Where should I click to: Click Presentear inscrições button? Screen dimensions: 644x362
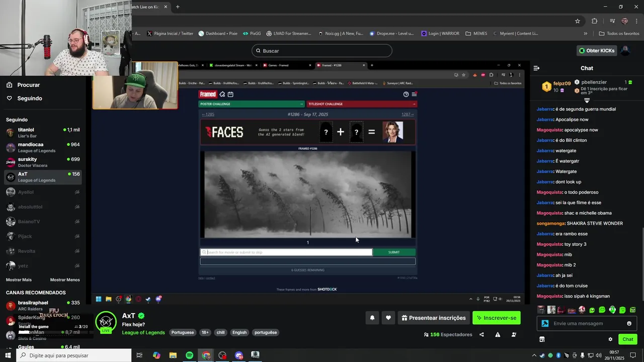pyautogui.click(x=433, y=318)
